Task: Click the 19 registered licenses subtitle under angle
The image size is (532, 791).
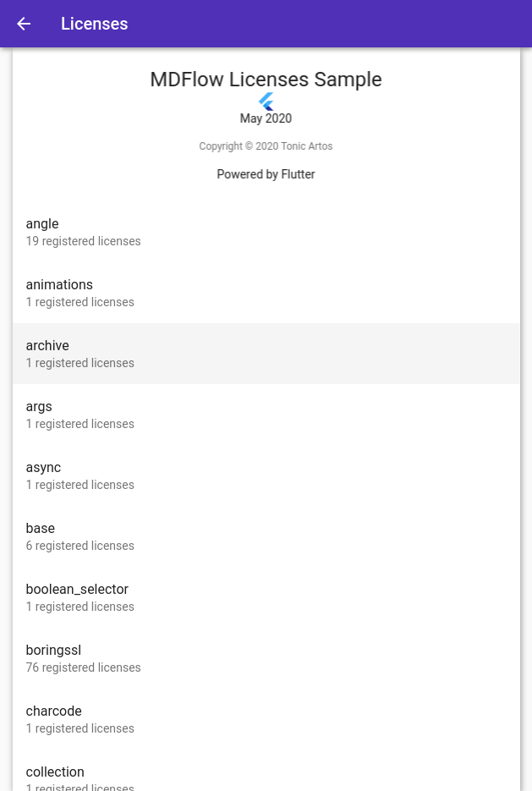Action: [x=83, y=241]
